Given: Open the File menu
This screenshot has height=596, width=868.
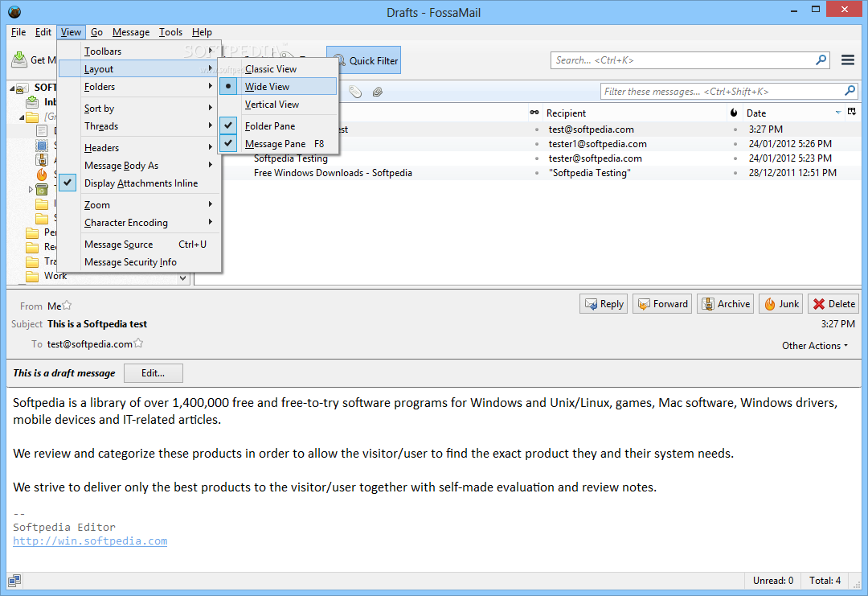Looking at the screenshot, I should click(x=18, y=32).
